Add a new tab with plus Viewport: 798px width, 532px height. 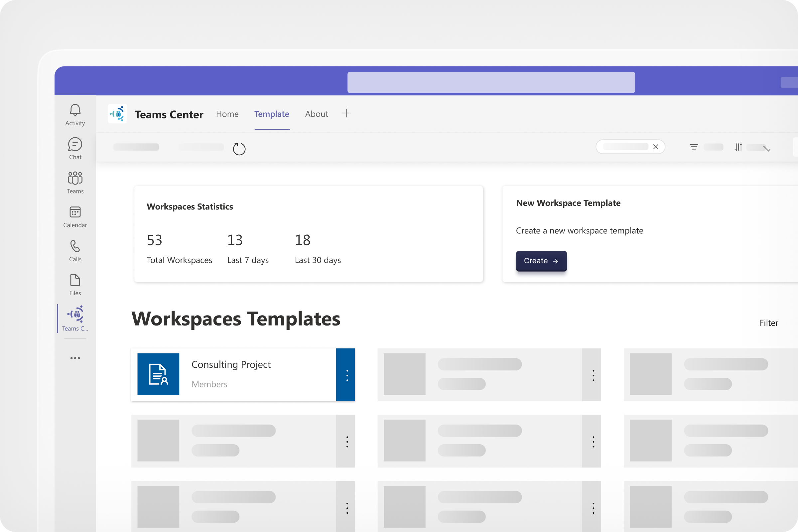tap(346, 113)
